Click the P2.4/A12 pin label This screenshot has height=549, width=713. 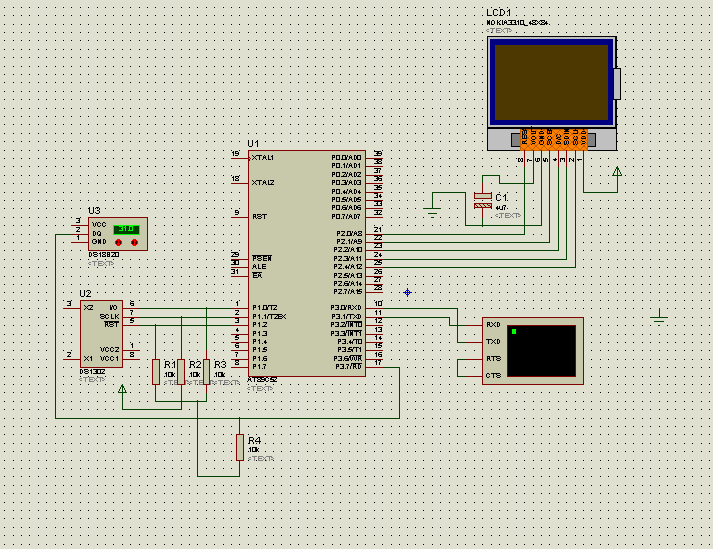point(348,267)
